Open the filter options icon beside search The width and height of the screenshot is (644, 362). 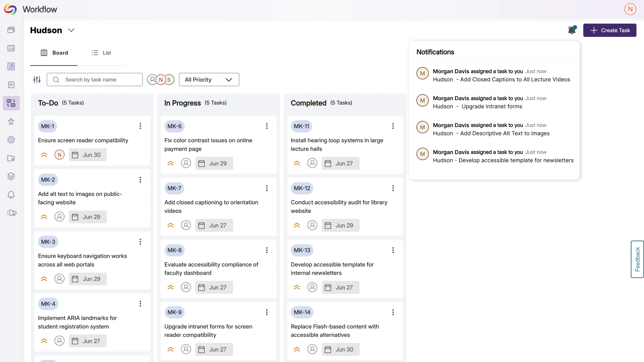point(37,79)
